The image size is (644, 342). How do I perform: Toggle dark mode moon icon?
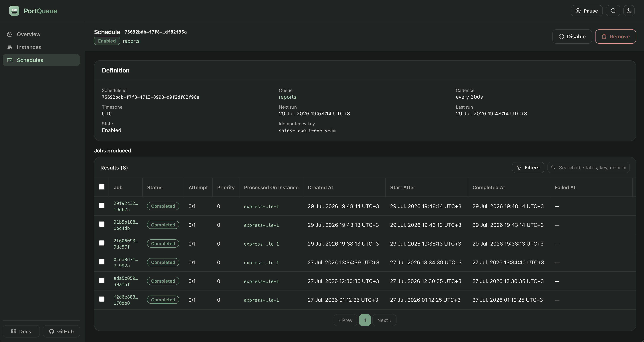pos(629,11)
